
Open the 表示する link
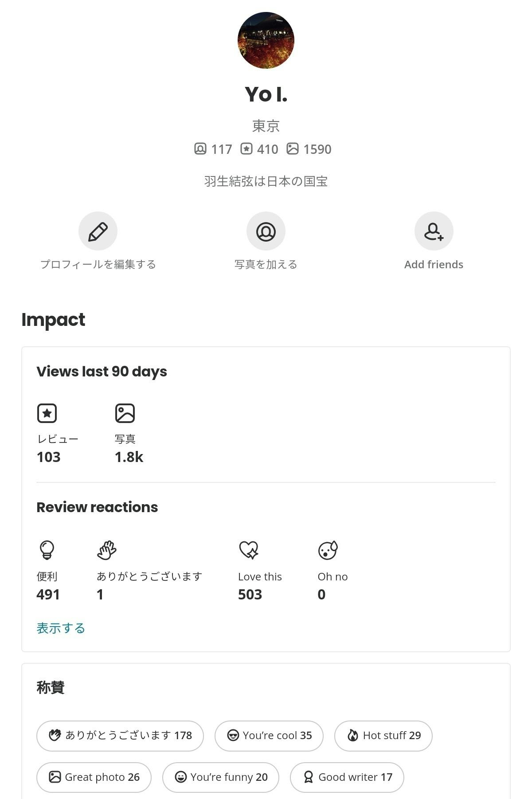pos(61,628)
